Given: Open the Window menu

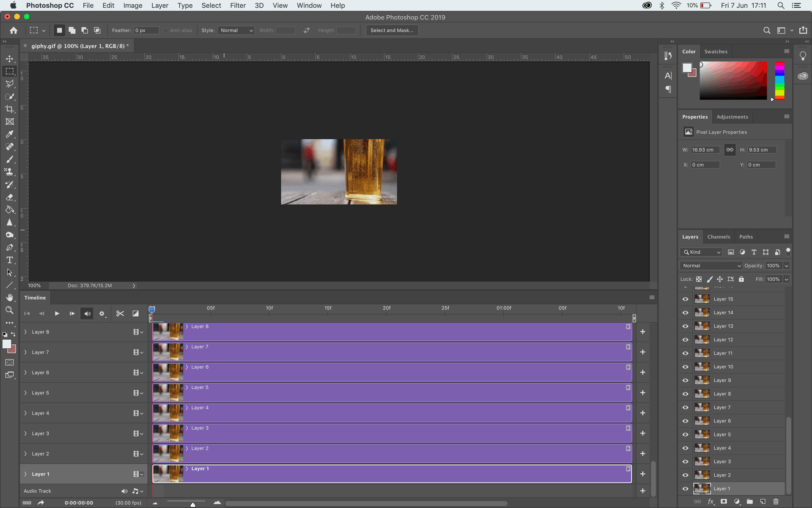Looking at the screenshot, I should pyautogui.click(x=309, y=6).
